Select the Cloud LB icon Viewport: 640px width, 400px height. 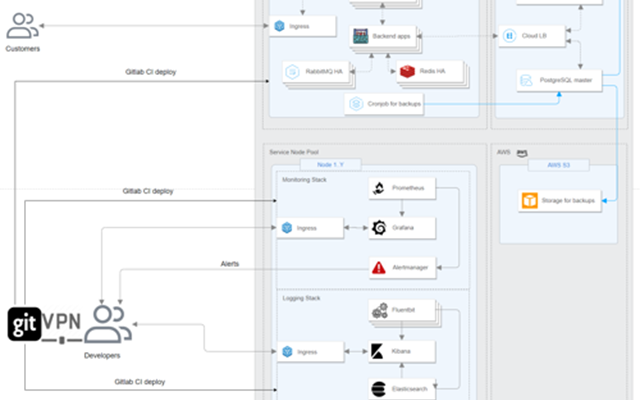click(x=509, y=36)
